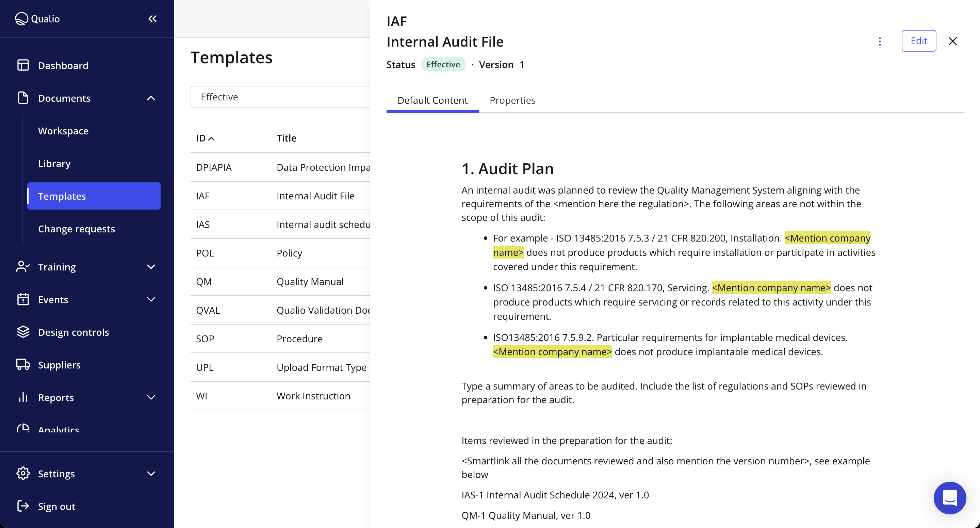This screenshot has width=980, height=528.
Task: Open the Dashboard from the sidebar icon
Action: pyautogui.click(x=23, y=65)
